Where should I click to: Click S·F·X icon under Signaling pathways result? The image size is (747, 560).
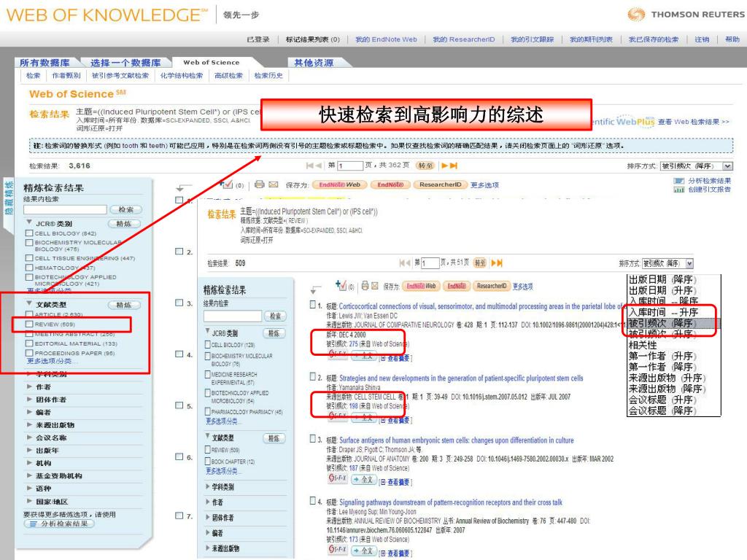click(x=337, y=550)
